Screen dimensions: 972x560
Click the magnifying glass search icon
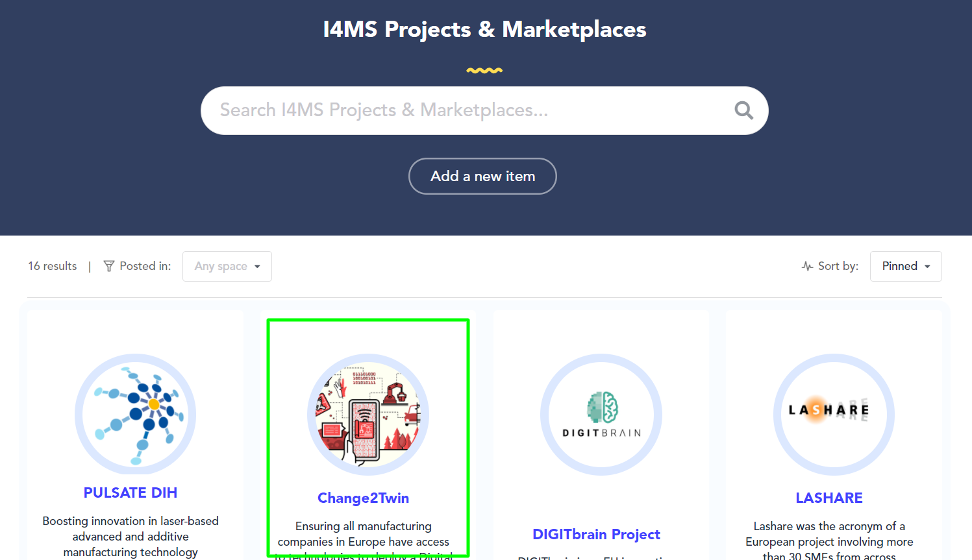point(743,110)
